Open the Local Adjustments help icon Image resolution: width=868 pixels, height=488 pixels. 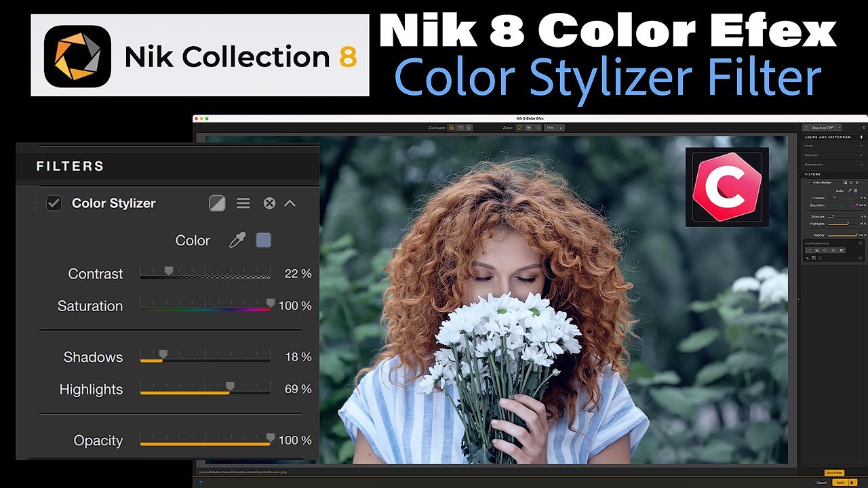tap(861, 243)
